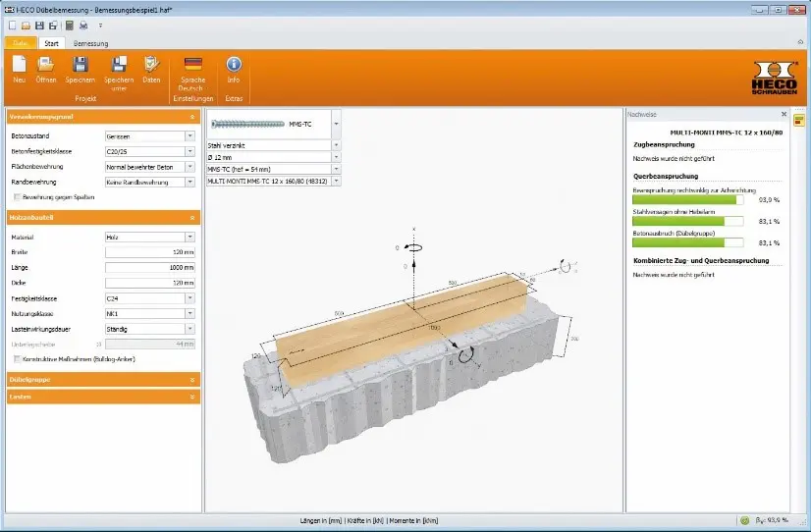The height and width of the screenshot is (532, 811).
Task: Click the Unterlegscheibe 44 mm field
Action: [150, 344]
